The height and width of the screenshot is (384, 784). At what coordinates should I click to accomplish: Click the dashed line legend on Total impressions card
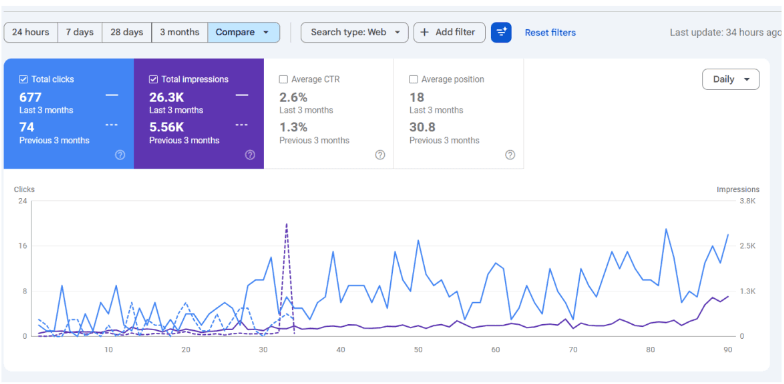[242, 125]
